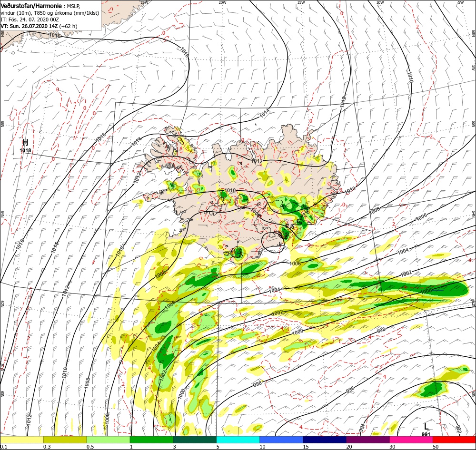Click the 1018 value under the H
Viewport: 476px width, 450px height.
[x=25, y=150]
